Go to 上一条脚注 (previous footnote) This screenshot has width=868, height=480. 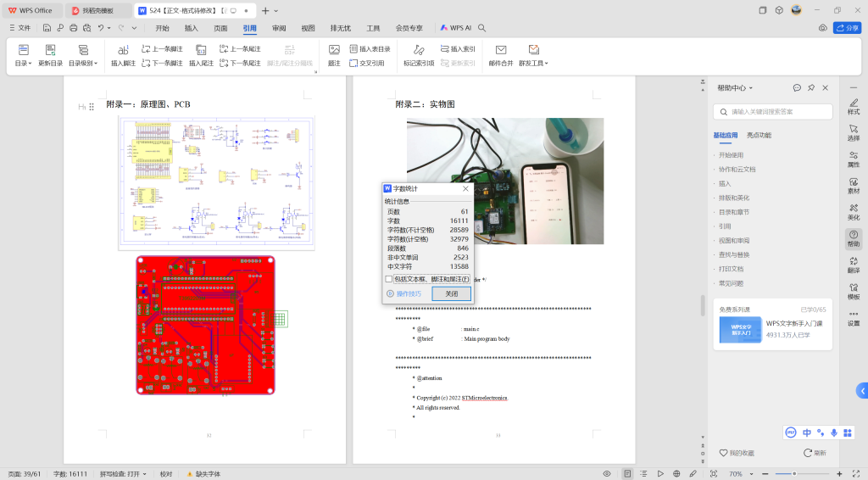(162, 48)
